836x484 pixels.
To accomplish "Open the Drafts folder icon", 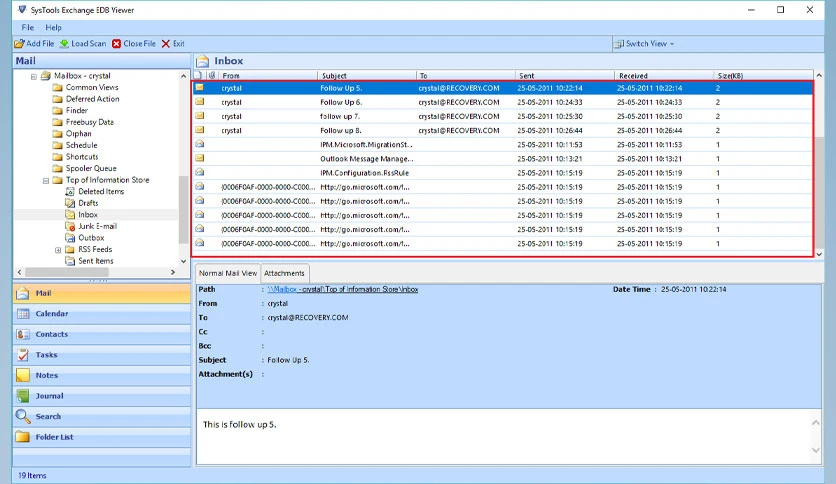I will (69, 203).
